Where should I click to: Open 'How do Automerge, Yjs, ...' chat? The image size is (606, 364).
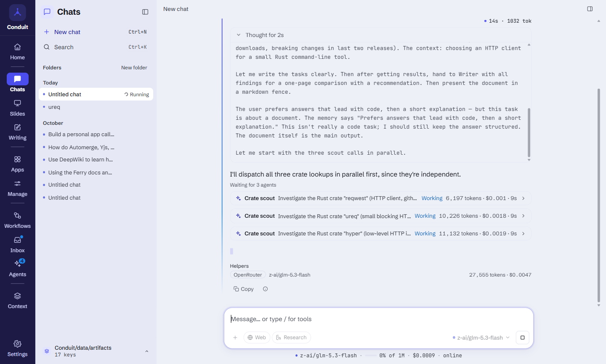click(96, 147)
